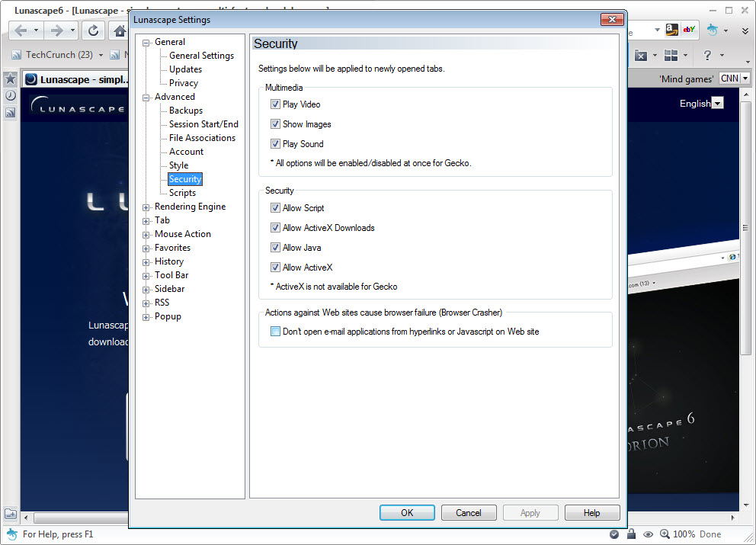Image resolution: width=756 pixels, height=545 pixels.
Task: Expand the Rendering Engine node
Action: pos(146,207)
